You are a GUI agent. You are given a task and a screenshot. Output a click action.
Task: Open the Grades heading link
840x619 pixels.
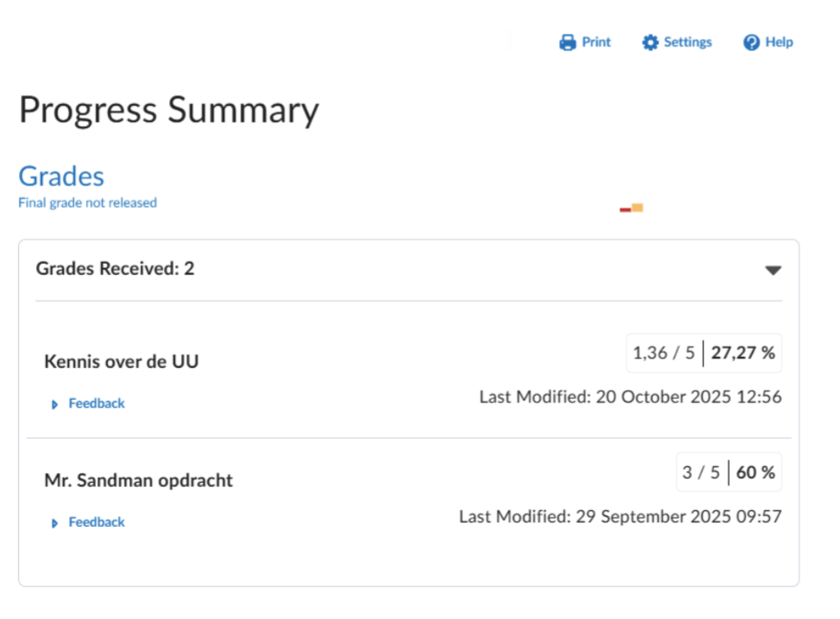[x=61, y=176]
